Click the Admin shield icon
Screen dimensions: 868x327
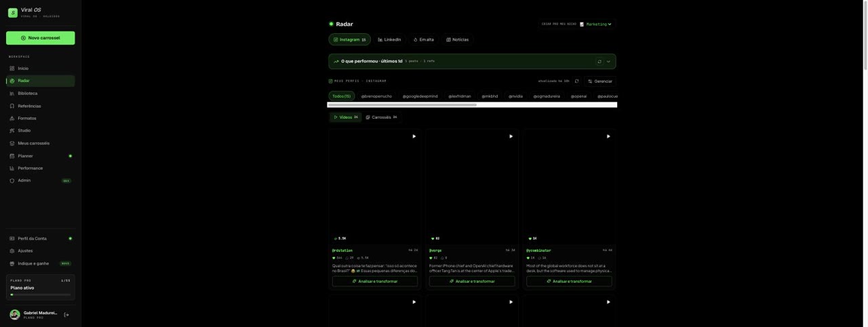[12, 180]
